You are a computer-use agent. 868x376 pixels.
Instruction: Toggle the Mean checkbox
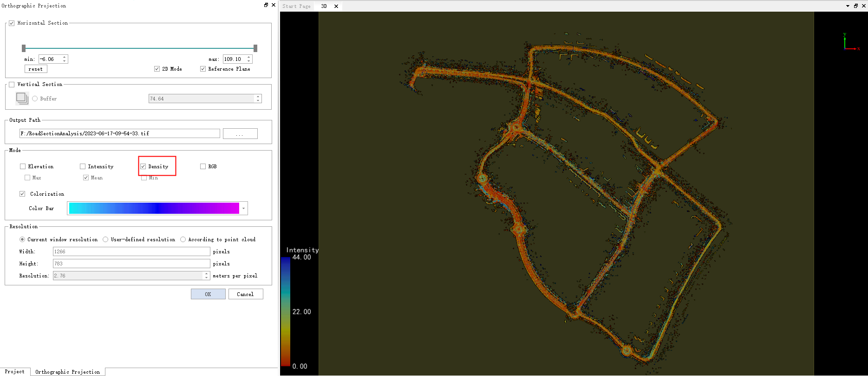pos(86,178)
